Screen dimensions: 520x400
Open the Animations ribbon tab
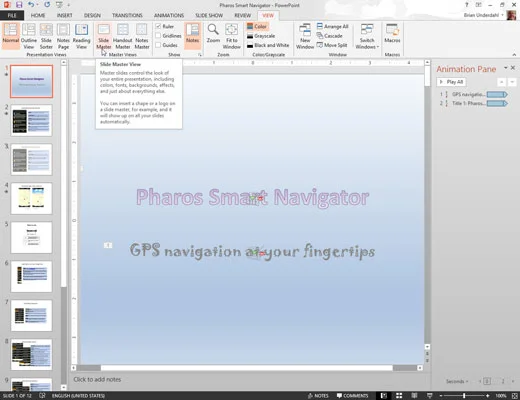(169, 15)
